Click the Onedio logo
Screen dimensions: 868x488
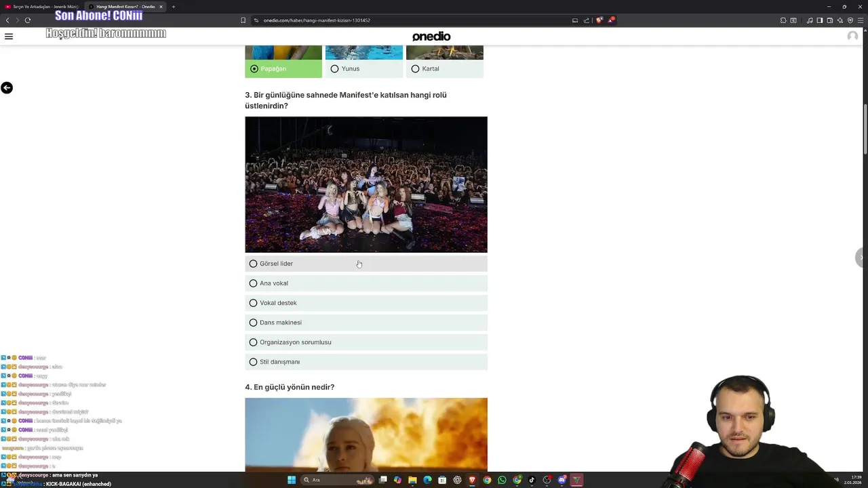click(x=431, y=37)
